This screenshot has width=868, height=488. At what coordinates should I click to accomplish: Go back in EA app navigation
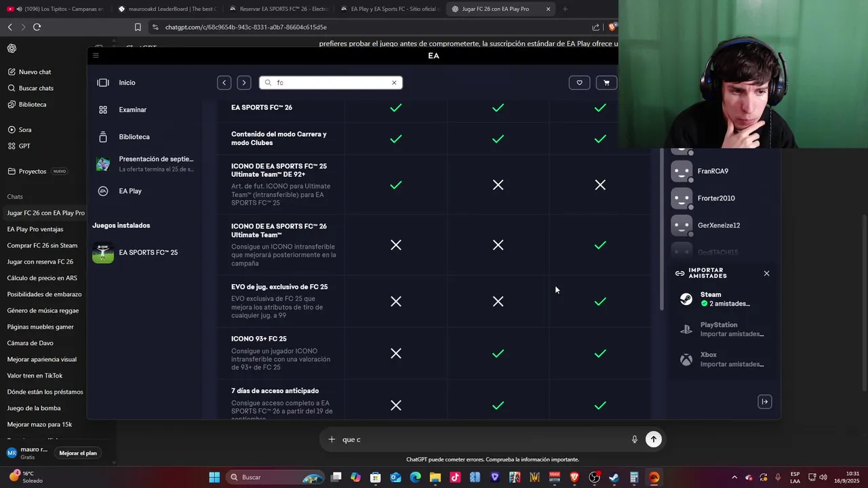coord(224,83)
